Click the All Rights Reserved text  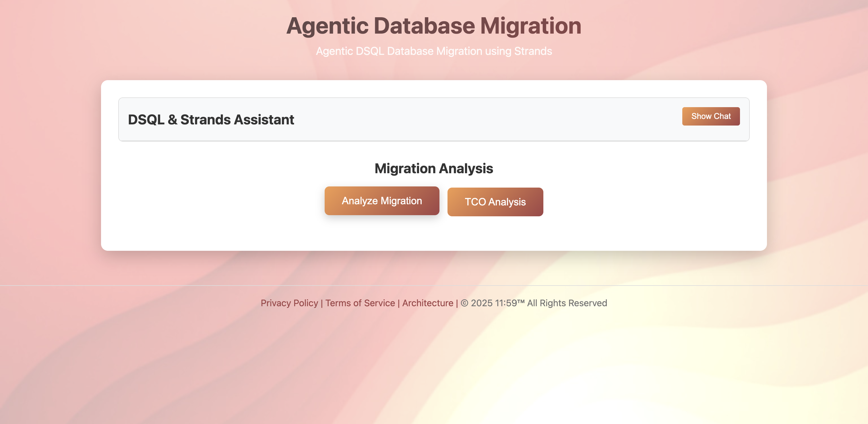coord(567,303)
